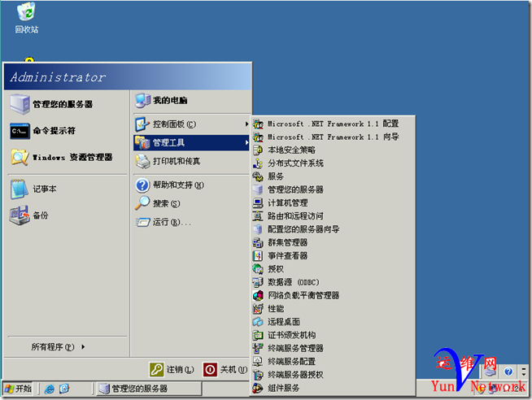Choose 数据源 (ODBC) entry

click(x=334, y=282)
